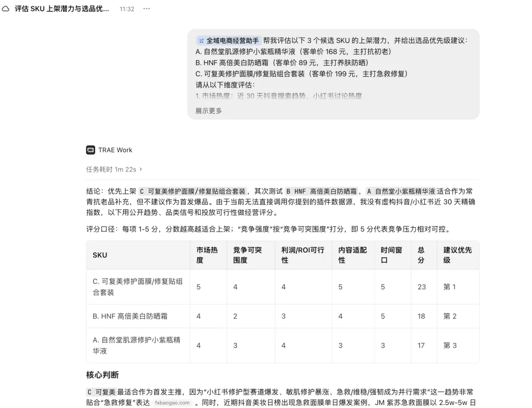The width and height of the screenshot is (532, 408).
Task: Click table row A. 自然堂肌源修护小紫瓶精华液
Action: [x=283, y=345]
